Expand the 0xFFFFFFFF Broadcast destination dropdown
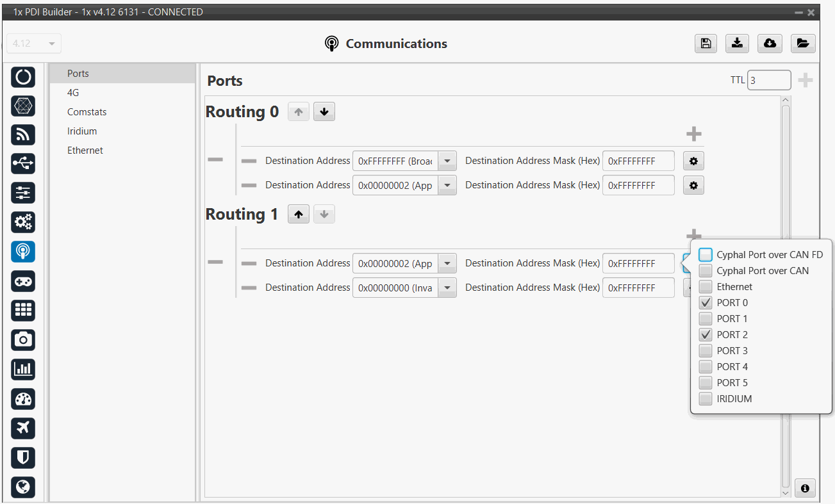Image resolution: width=835 pixels, height=504 pixels. point(447,161)
